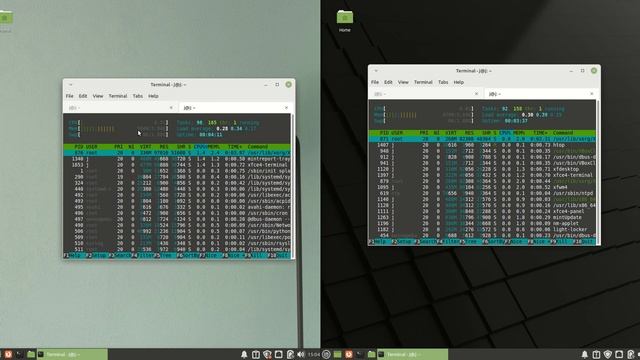Click the shield icon in dark-desktop tray

point(607,354)
